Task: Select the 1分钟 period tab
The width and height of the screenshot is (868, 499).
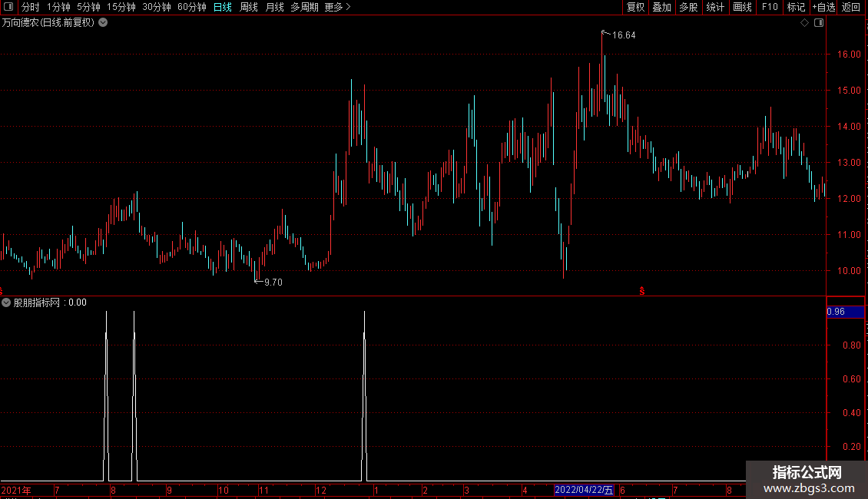Action: [58, 7]
